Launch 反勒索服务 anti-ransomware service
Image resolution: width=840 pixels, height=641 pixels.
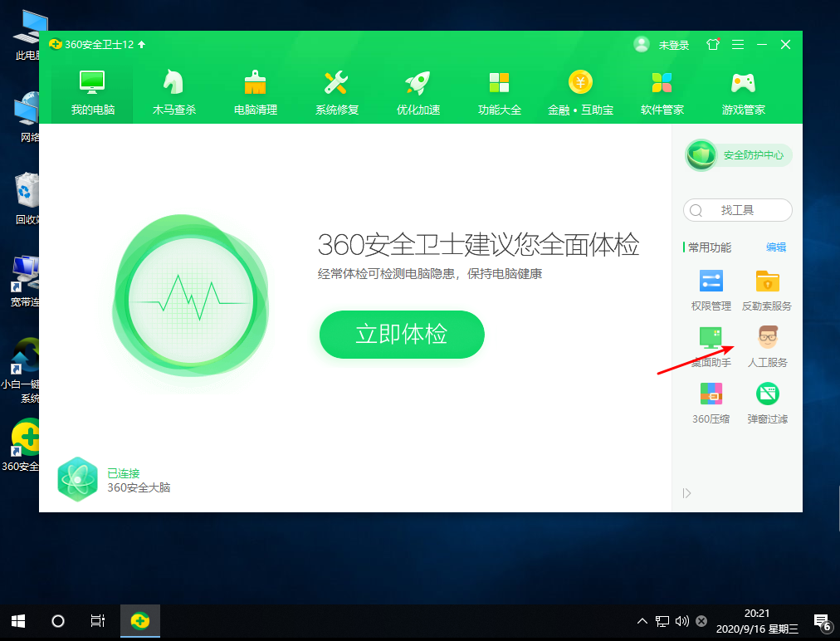pos(767,288)
